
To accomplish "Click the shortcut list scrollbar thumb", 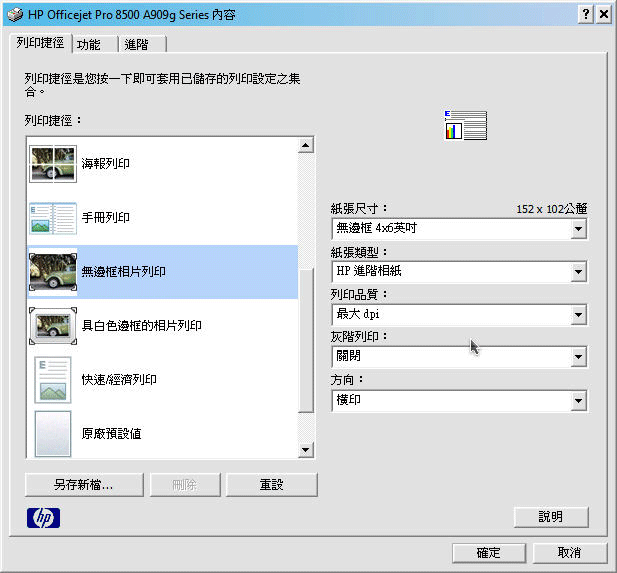I will click(x=306, y=340).
